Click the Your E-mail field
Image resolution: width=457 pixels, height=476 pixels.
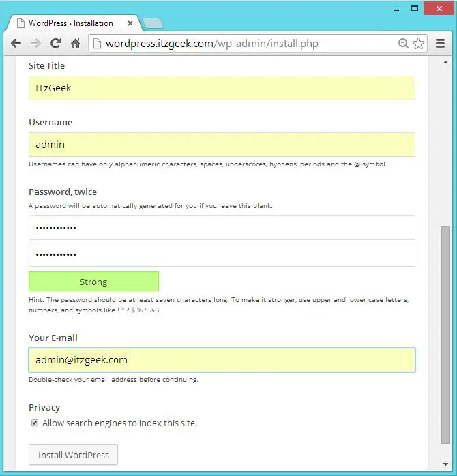(222, 360)
